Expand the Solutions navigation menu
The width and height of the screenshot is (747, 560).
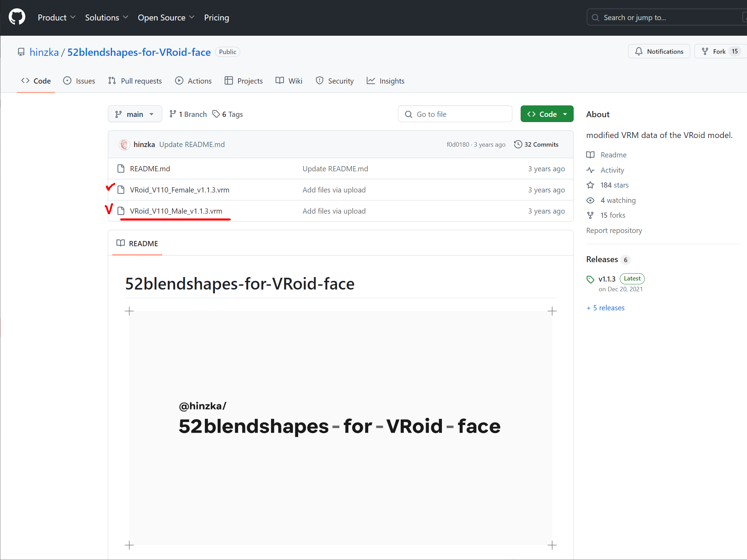click(x=106, y=17)
